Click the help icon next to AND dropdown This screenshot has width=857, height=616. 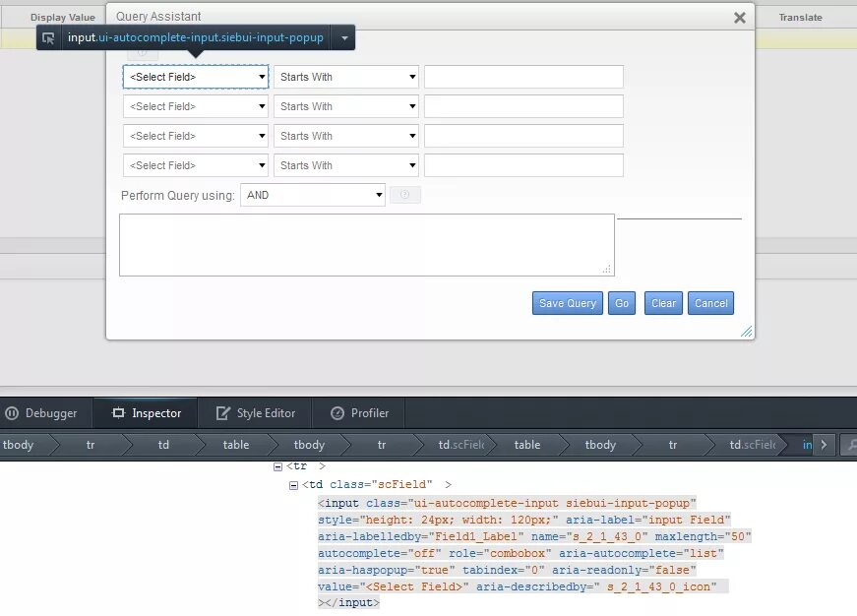tap(405, 195)
